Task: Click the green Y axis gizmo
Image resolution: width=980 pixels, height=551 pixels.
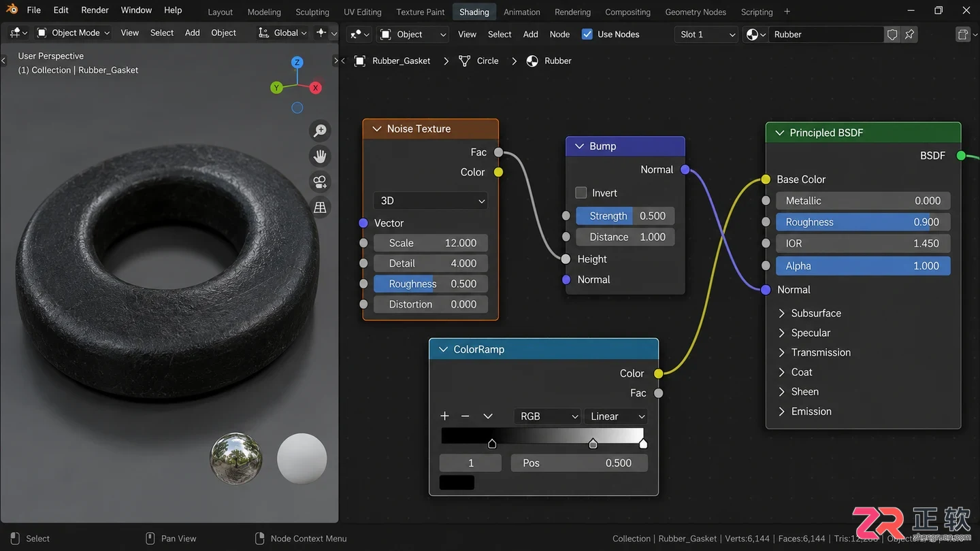Action: coord(276,88)
